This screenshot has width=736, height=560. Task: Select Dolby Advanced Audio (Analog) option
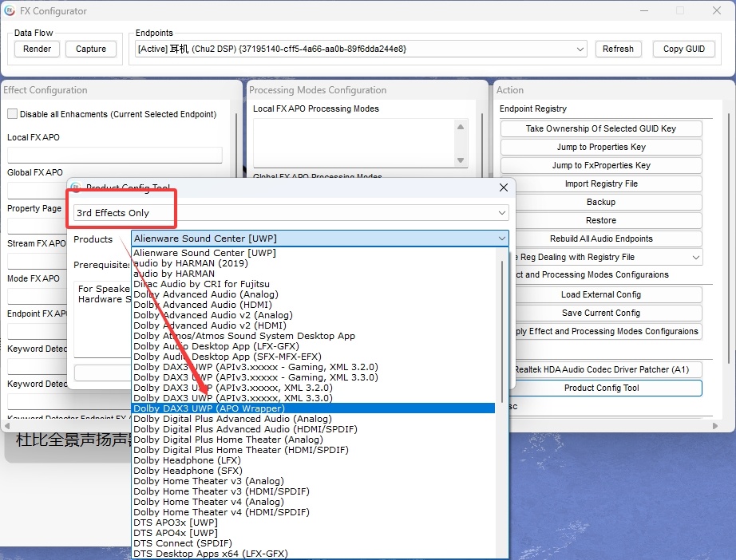(x=314, y=294)
